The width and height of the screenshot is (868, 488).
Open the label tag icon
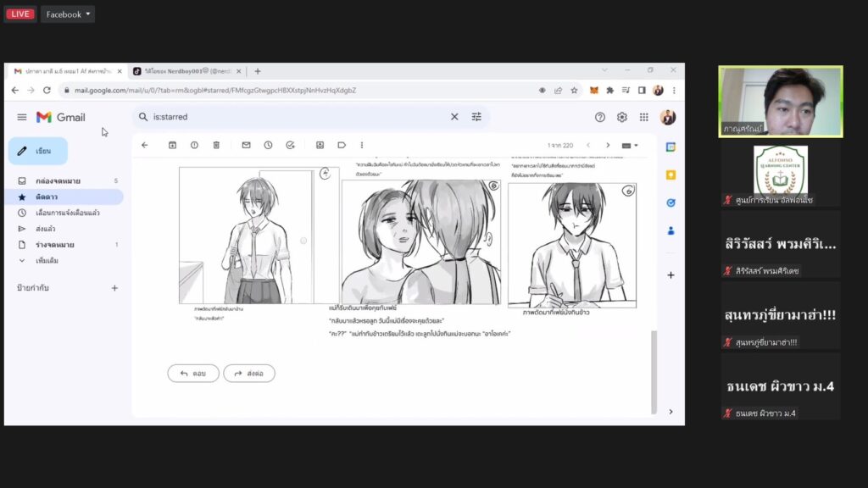[342, 145]
